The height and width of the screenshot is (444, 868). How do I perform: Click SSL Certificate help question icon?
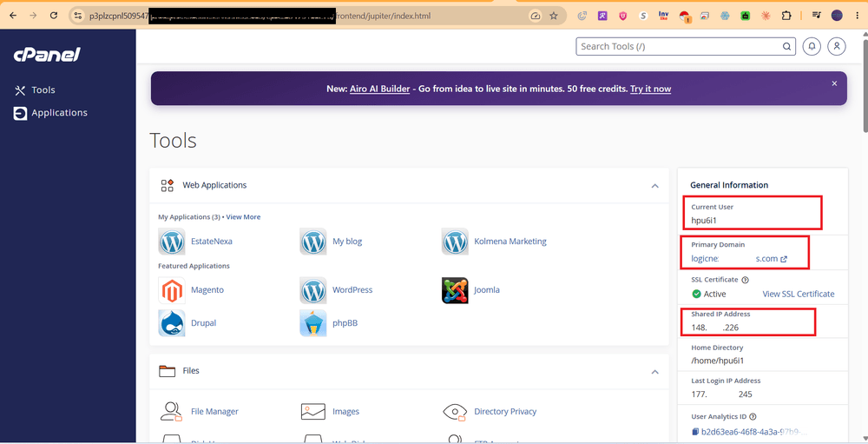(745, 280)
